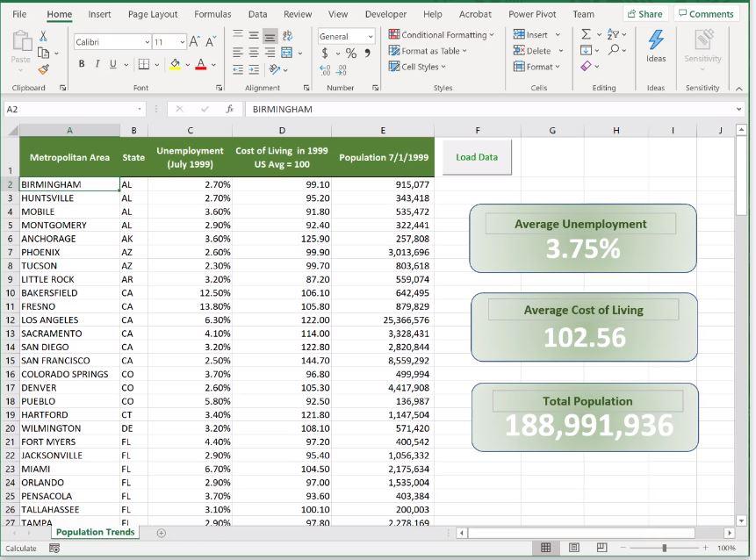Click the Load Data button

[x=478, y=156]
